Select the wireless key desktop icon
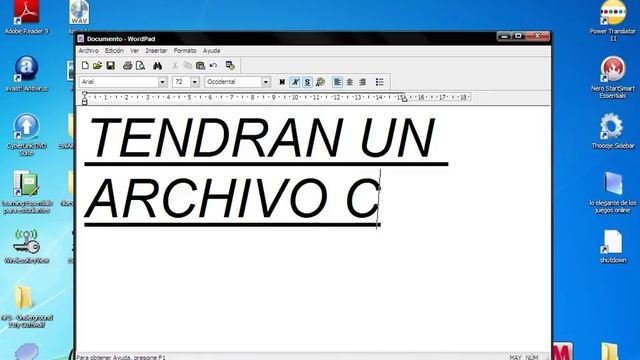The width and height of the screenshot is (640, 360). (x=27, y=246)
